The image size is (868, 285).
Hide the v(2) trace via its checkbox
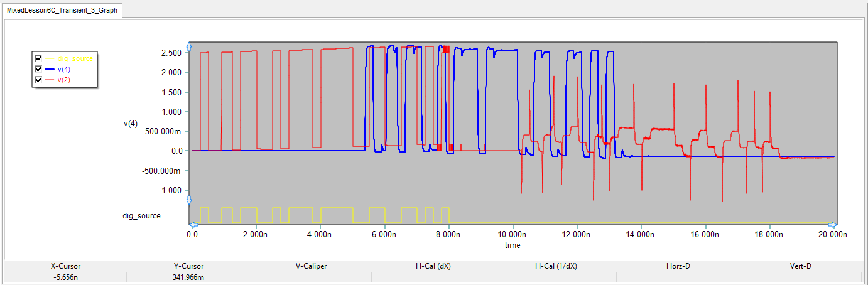(38, 80)
